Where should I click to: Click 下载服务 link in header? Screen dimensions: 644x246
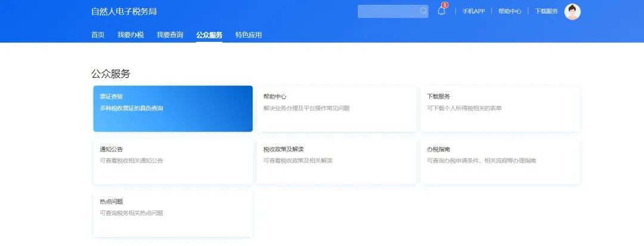pyautogui.click(x=546, y=11)
